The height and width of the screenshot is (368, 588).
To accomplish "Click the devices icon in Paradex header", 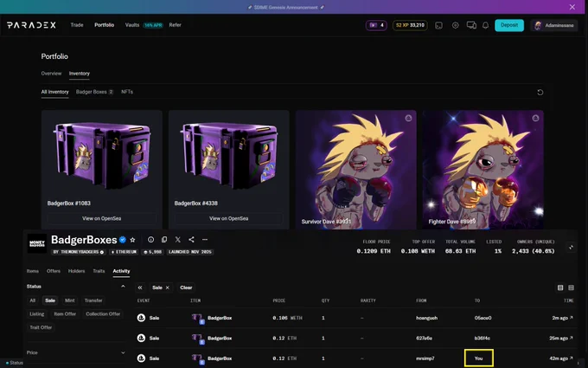I will pyautogui.click(x=471, y=25).
